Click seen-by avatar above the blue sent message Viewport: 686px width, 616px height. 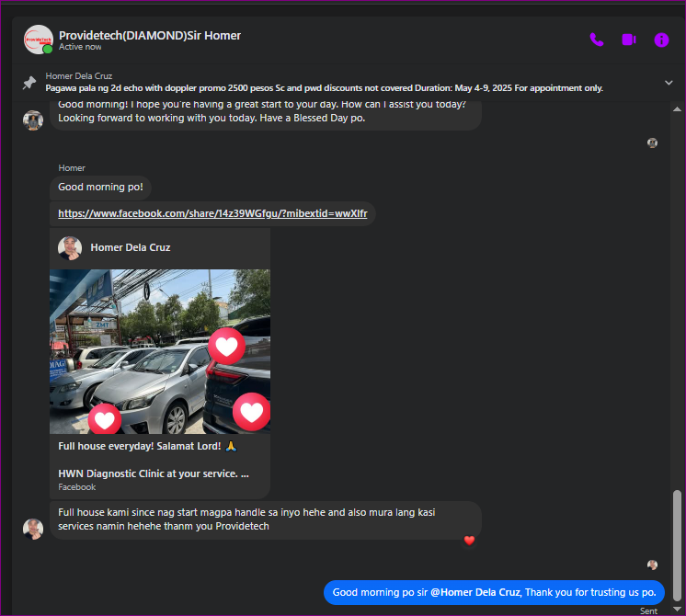click(x=652, y=565)
